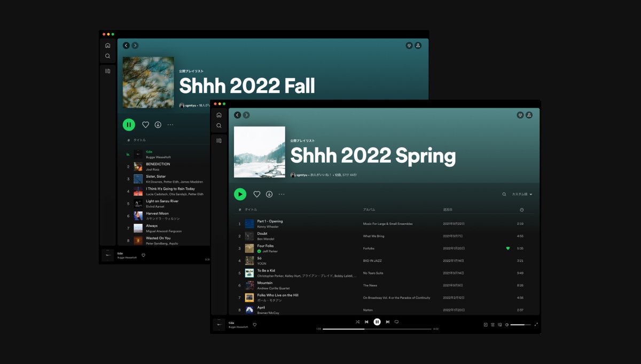The image size is (641, 364).
Task: Go forward in the Spring window
Action: pos(246,115)
